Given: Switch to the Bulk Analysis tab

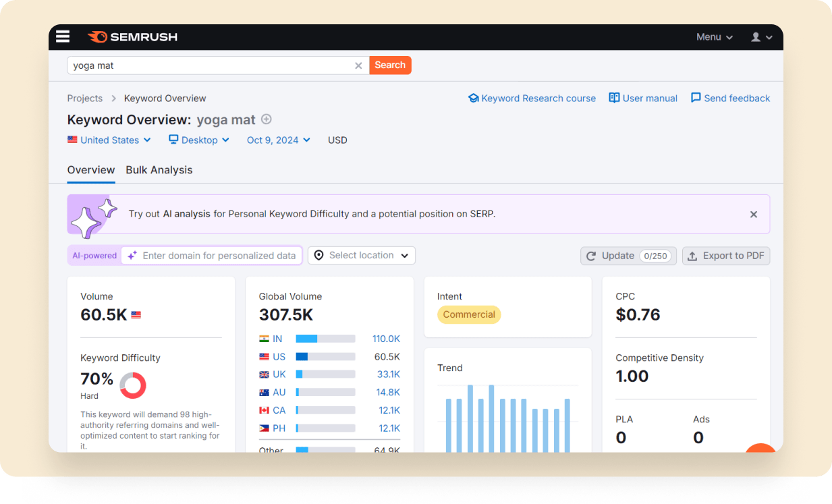Looking at the screenshot, I should coord(159,170).
